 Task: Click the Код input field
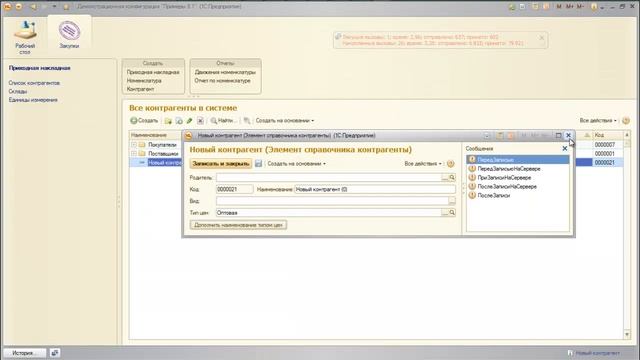(235, 189)
